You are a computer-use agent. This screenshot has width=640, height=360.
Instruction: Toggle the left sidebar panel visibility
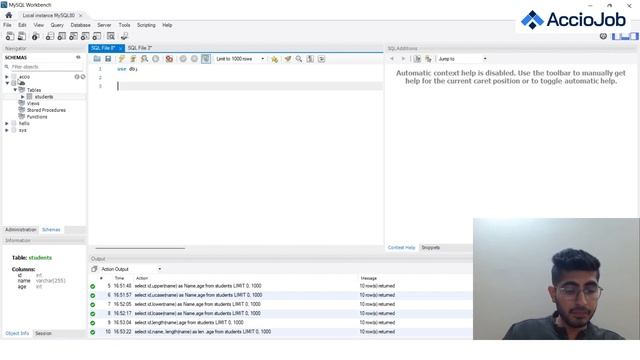click(x=616, y=36)
